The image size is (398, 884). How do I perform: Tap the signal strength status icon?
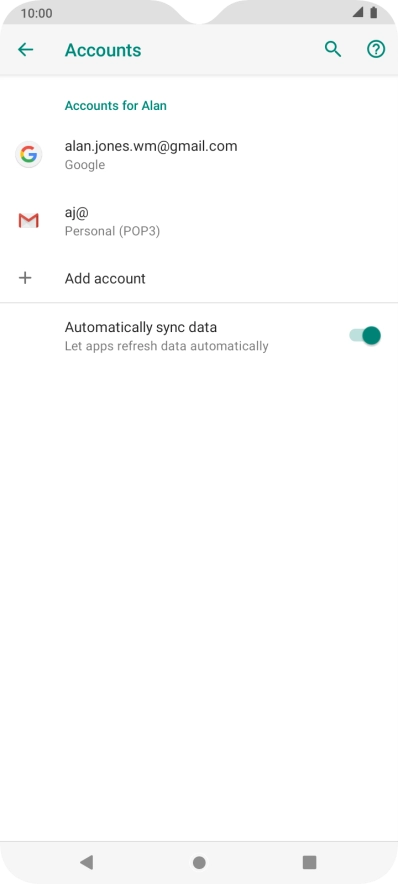click(x=357, y=12)
